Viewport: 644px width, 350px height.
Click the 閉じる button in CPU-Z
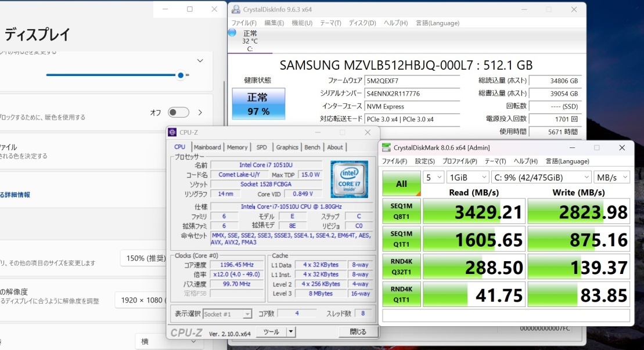coord(358,332)
